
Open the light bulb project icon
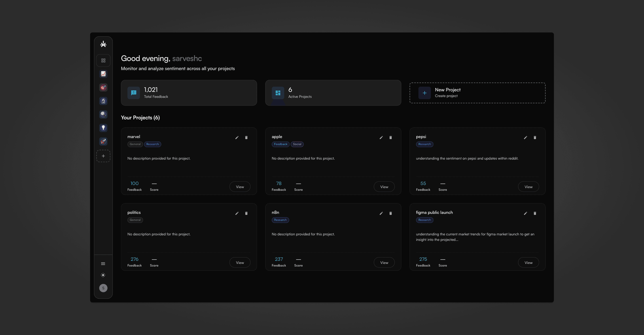click(x=103, y=128)
